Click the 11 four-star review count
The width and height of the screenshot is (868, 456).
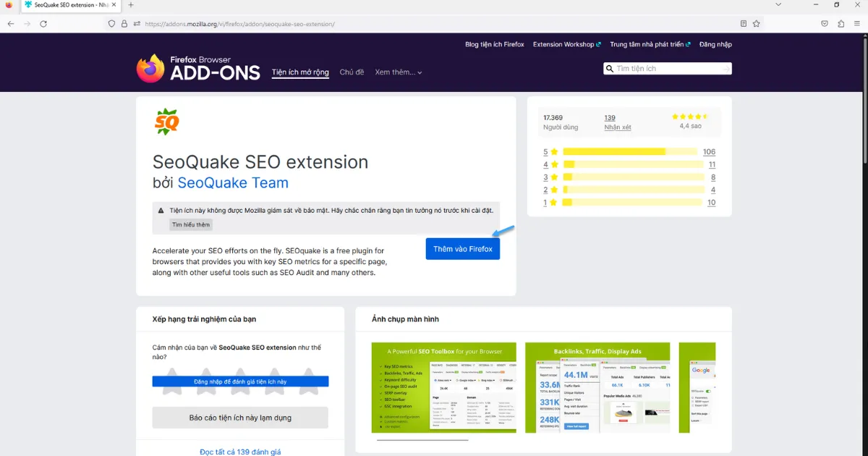coord(712,164)
